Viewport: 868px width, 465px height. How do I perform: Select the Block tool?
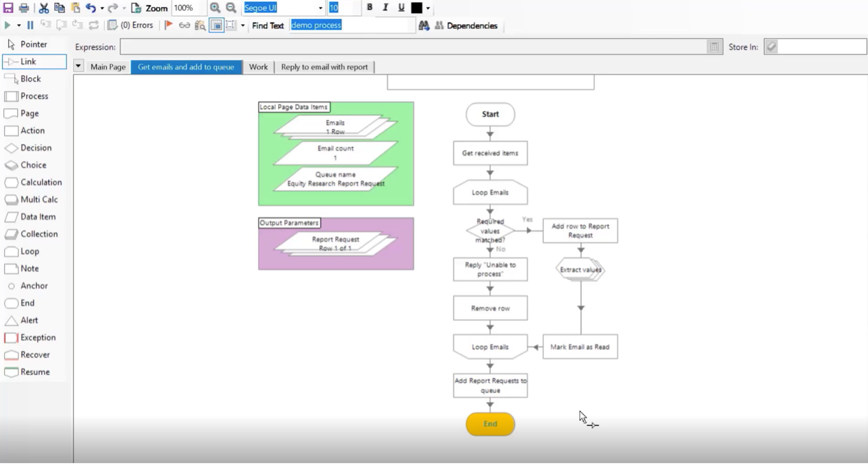pos(35,79)
